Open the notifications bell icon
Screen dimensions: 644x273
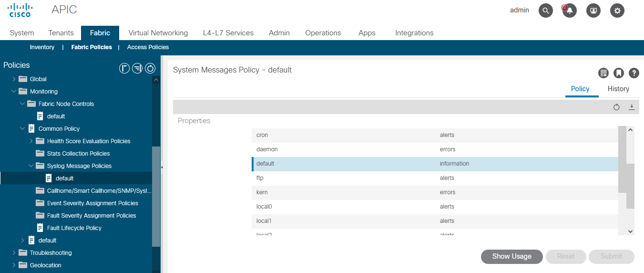click(570, 10)
